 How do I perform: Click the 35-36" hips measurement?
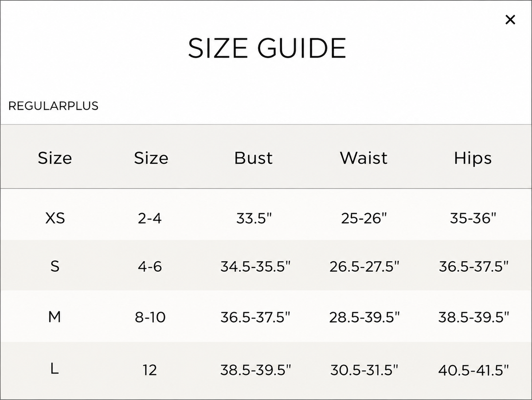pyautogui.click(x=473, y=218)
